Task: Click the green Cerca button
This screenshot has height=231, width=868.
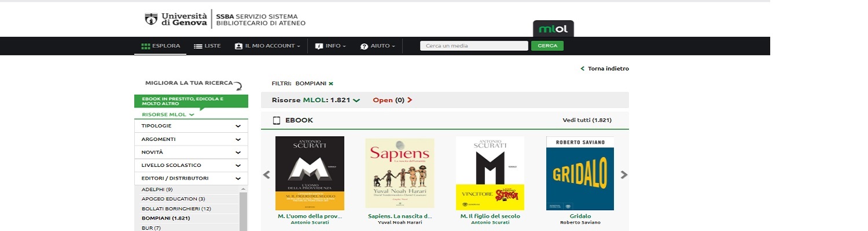Action: point(547,46)
